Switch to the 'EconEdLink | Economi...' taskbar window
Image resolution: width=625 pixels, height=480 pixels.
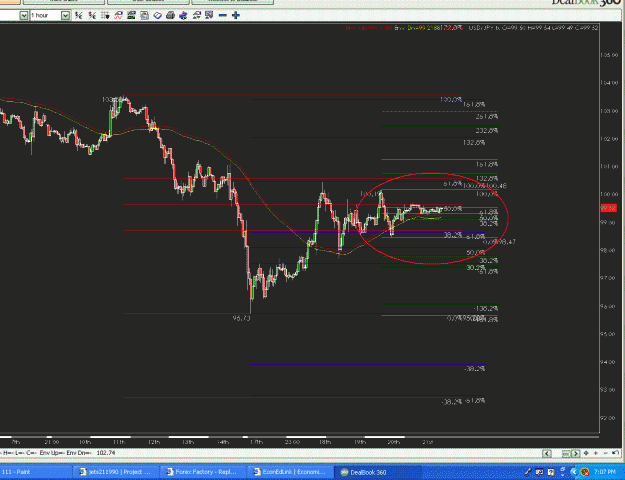click(x=290, y=472)
